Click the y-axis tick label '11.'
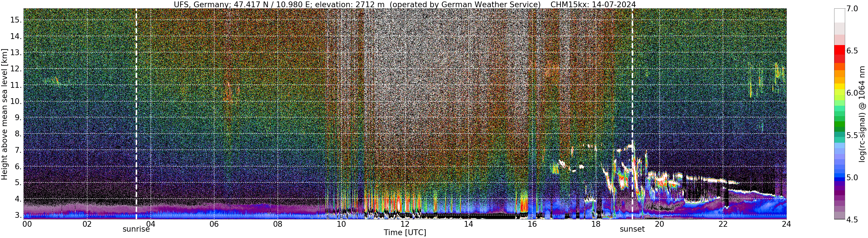868x238 pixels. (x=16, y=85)
